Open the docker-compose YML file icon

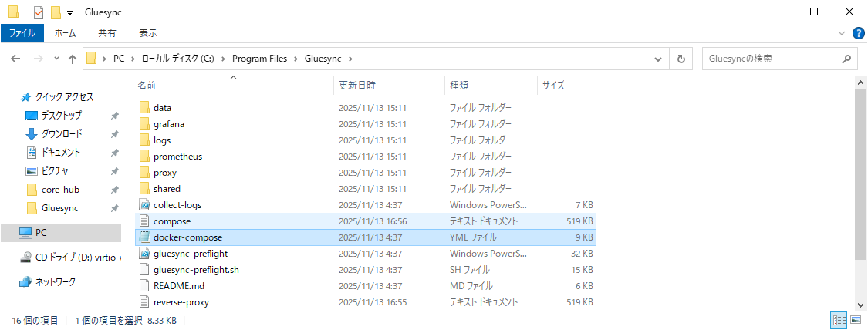tap(144, 237)
